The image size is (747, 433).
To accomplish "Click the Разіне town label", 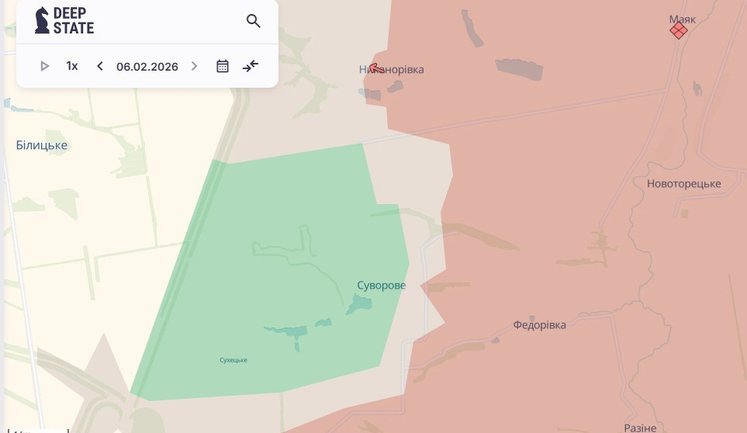I will (x=640, y=427).
